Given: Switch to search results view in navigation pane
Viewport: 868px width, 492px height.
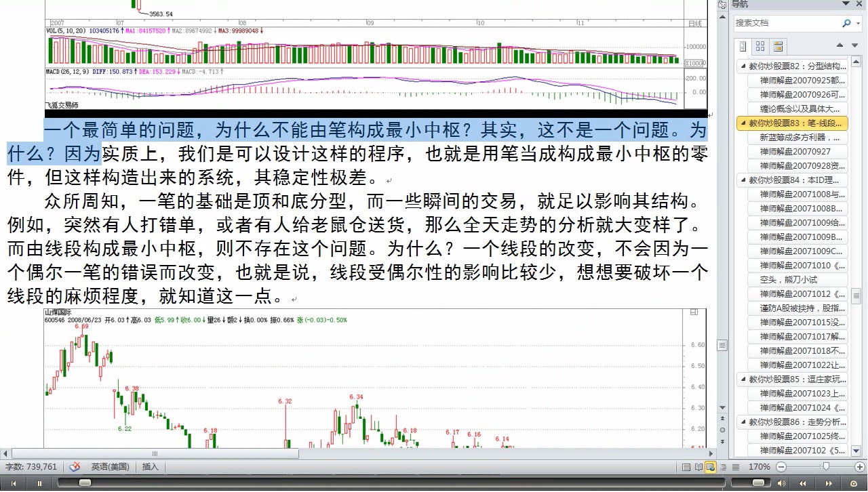Looking at the screenshot, I should 778,46.
